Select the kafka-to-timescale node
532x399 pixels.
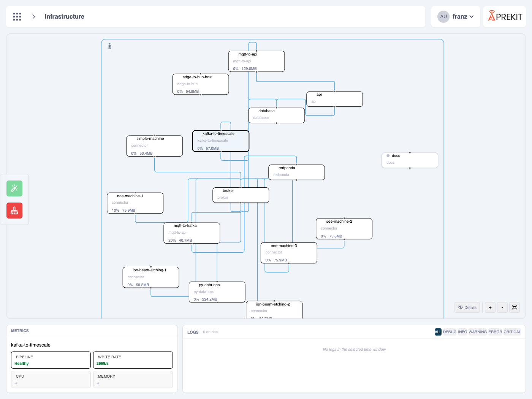(221, 141)
